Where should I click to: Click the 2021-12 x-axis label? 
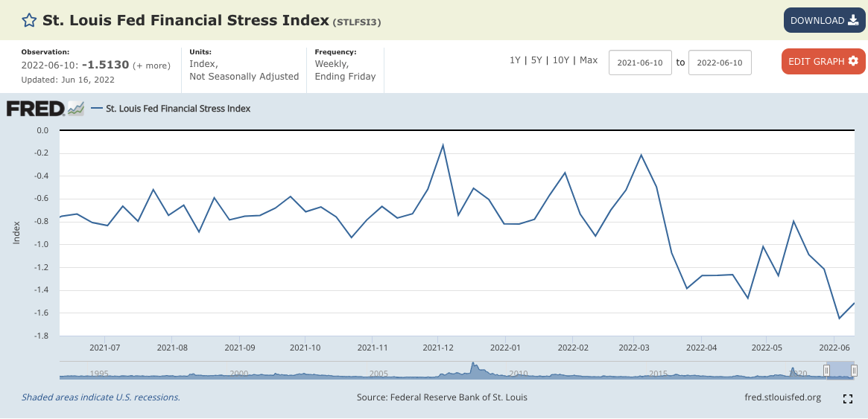pyautogui.click(x=438, y=348)
